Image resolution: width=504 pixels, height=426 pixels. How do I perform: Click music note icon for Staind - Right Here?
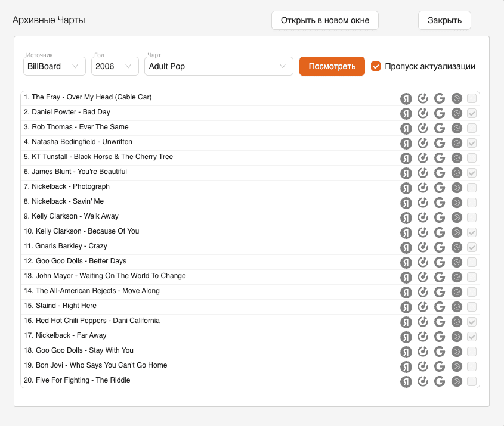click(x=423, y=307)
